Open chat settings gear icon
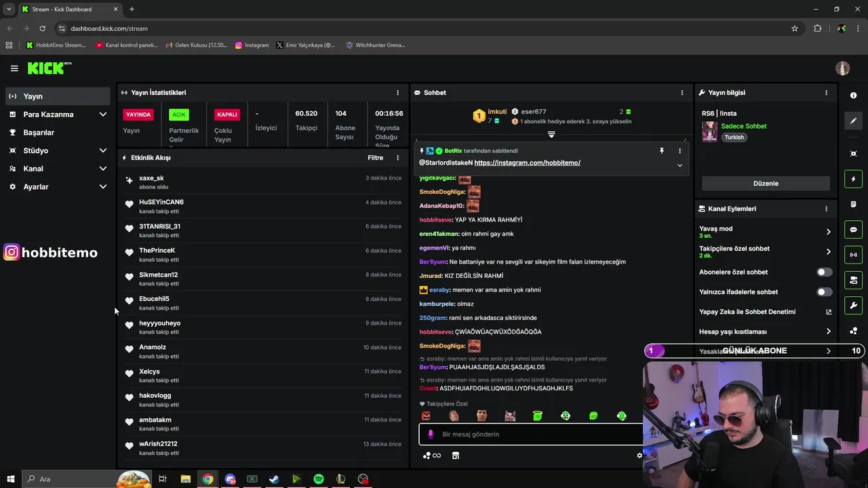The image size is (868, 488). (x=639, y=455)
